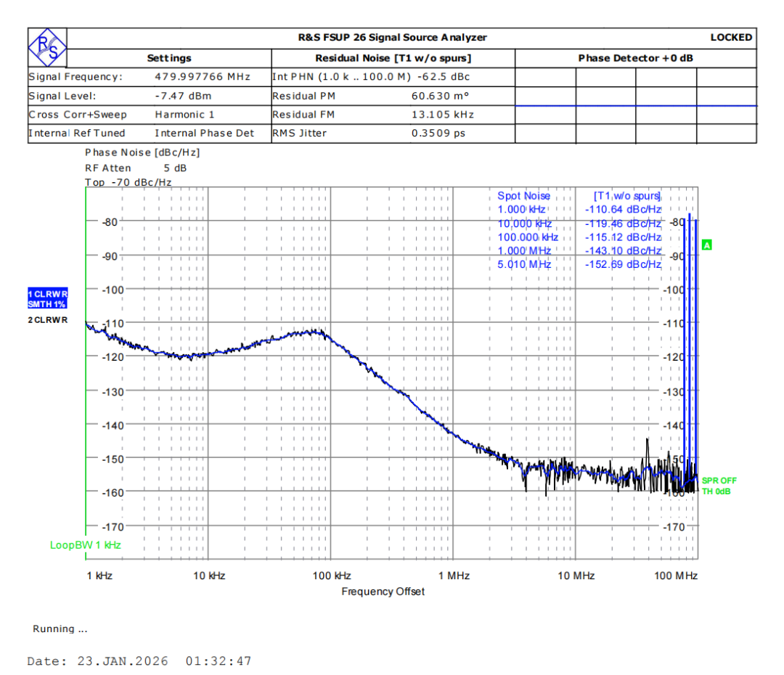
Task: Click spot noise value -152.69 dBc/Hz
Action: click(x=623, y=264)
